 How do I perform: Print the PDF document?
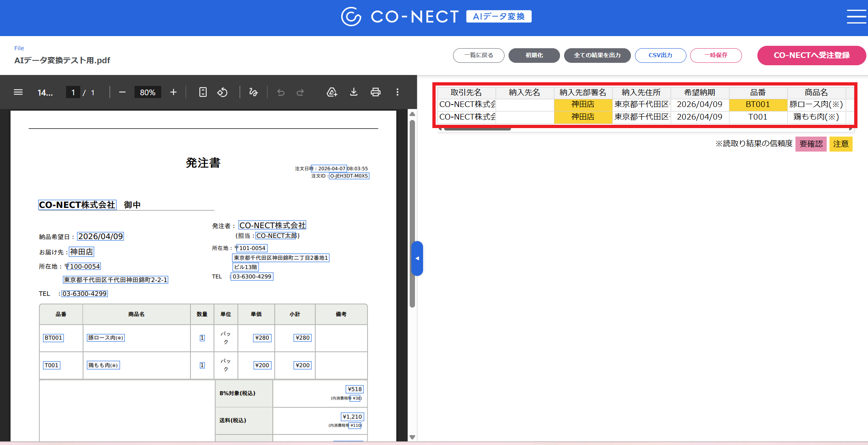[376, 92]
